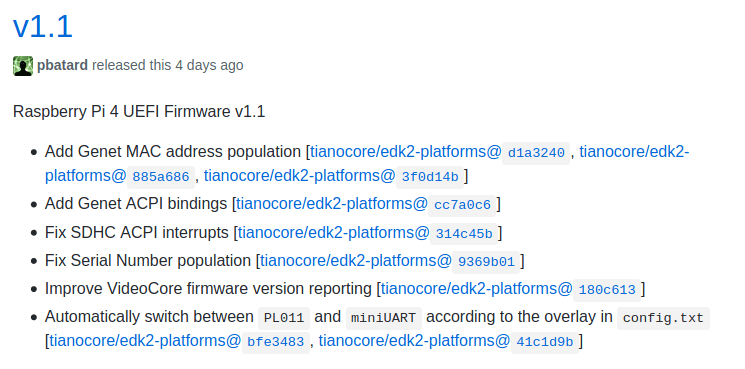Click the miniUART code label
Image resolution: width=745 pixels, height=369 pixels.
point(383,318)
